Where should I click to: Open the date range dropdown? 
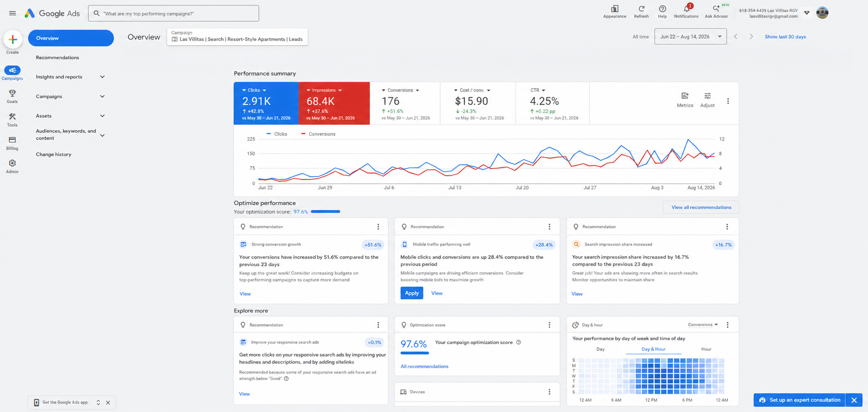point(691,37)
